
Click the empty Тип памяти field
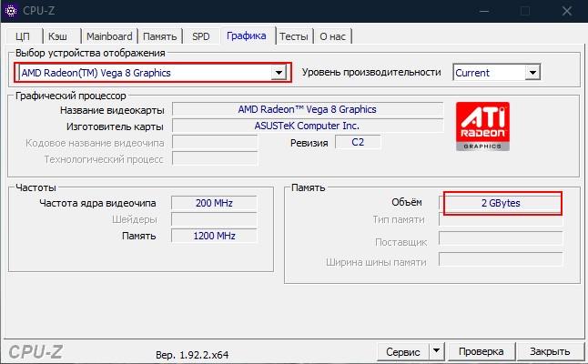pyautogui.click(x=501, y=219)
